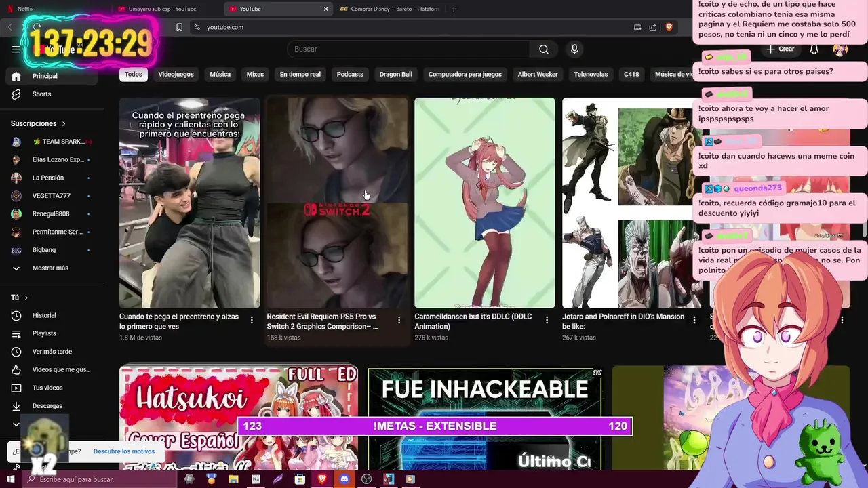868x488 pixels.
Task: Expand Mostrar más subscriptions list
Action: pyautogui.click(x=52, y=268)
